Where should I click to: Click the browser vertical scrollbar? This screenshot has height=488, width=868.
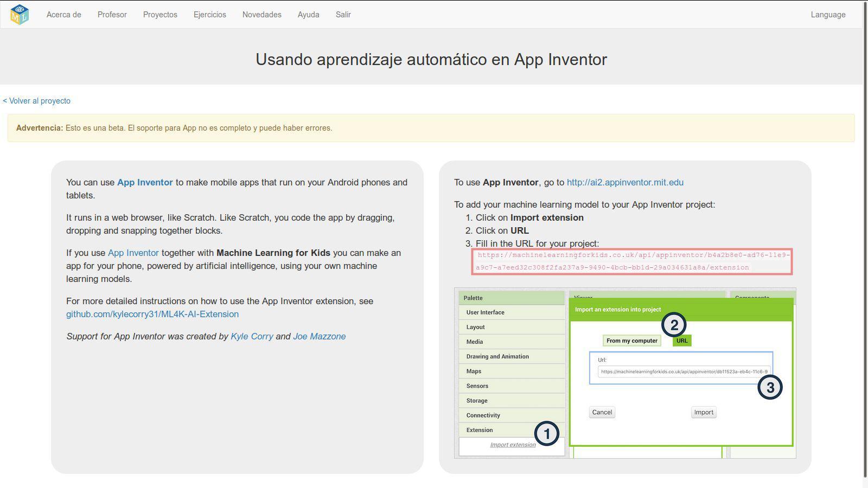pyautogui.click(x=865, y=239)
